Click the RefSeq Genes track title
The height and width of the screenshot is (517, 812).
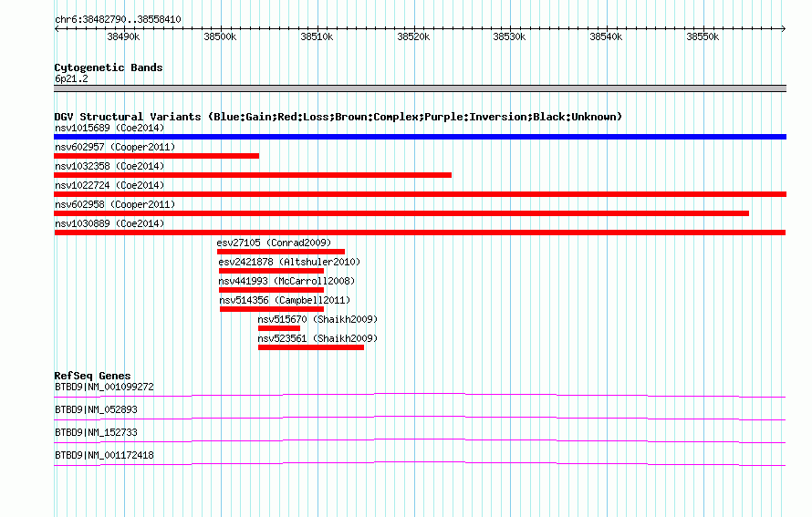coord(92,376)
